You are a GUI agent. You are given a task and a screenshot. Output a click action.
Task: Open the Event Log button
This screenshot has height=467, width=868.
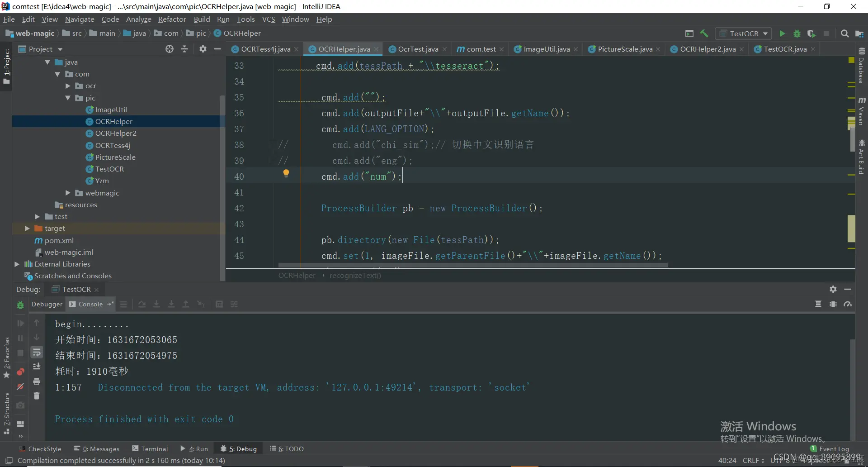830,449
